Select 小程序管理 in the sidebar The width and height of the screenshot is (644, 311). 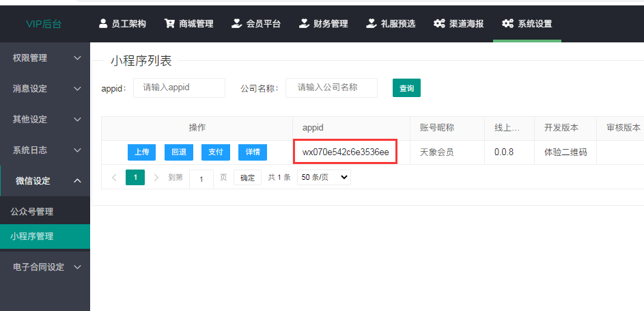pos(32,236)
